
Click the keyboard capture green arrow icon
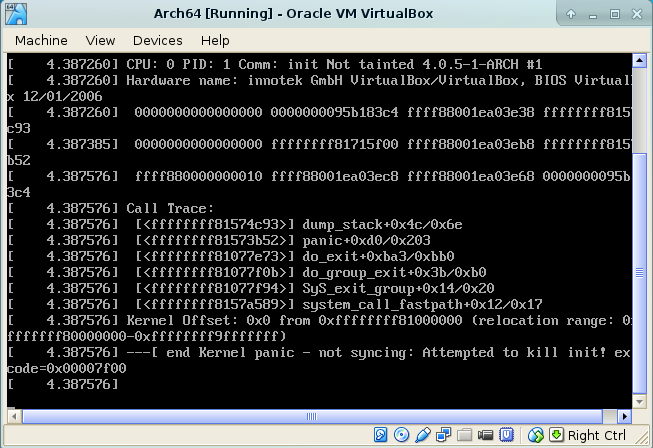click(556, 435)
